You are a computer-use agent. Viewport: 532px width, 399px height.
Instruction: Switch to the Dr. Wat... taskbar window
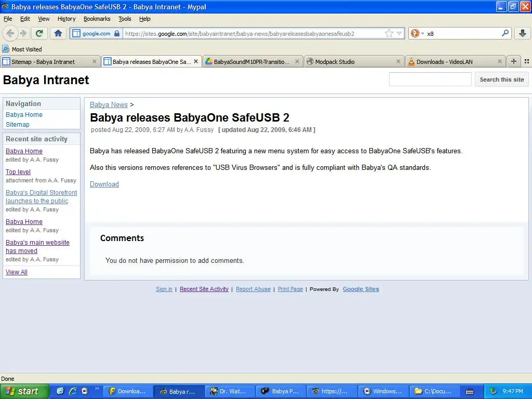coord(230,392)
